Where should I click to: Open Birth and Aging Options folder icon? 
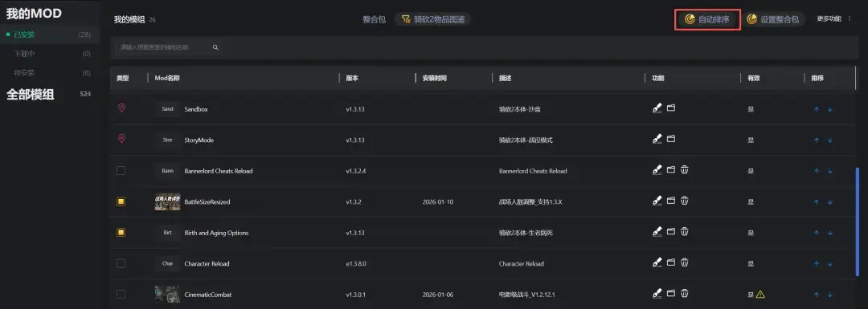(671, 232)
